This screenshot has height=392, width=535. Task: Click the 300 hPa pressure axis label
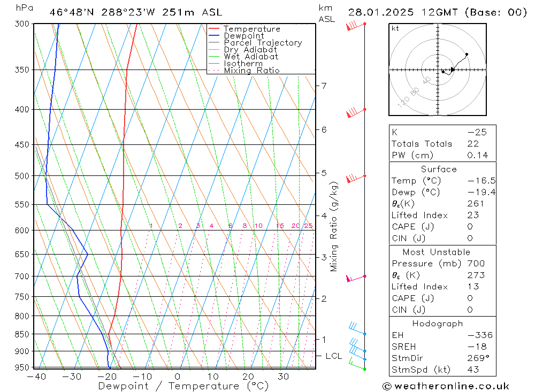point(22,24)
